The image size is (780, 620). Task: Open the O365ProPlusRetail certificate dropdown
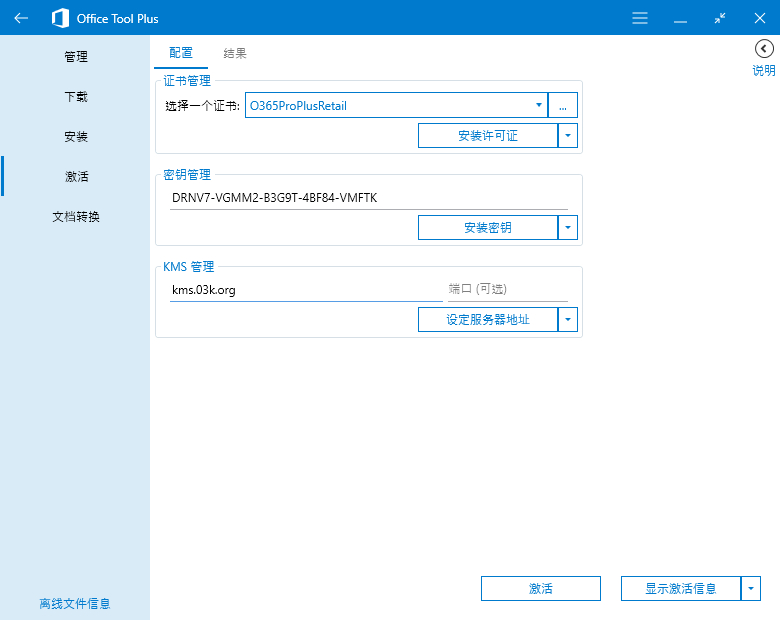(396, 105)
